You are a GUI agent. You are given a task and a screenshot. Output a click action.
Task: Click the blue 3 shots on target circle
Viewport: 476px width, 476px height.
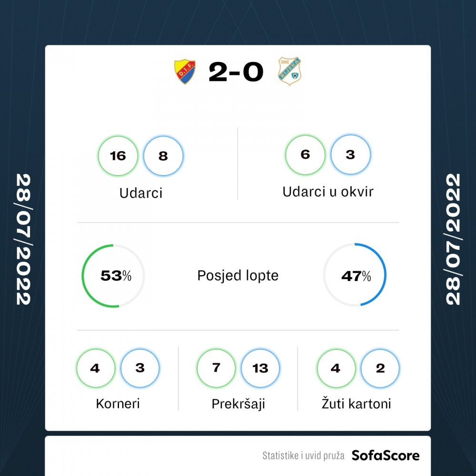350,155
